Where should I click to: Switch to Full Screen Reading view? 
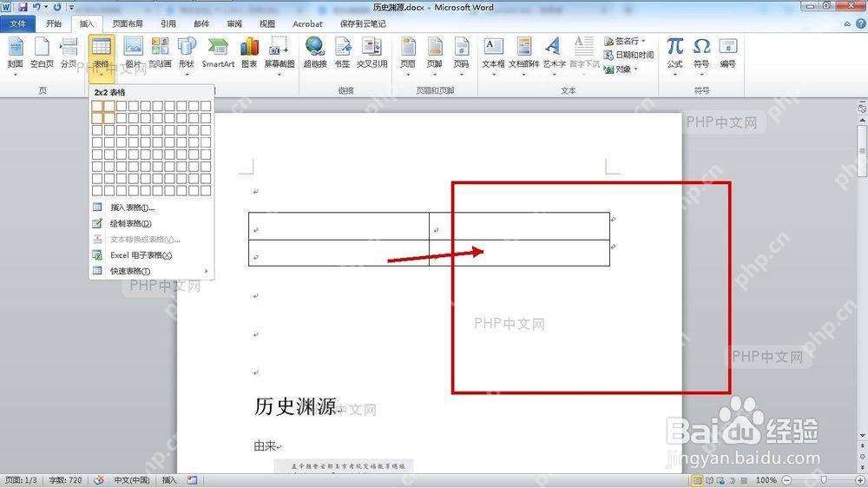point(709,480)
